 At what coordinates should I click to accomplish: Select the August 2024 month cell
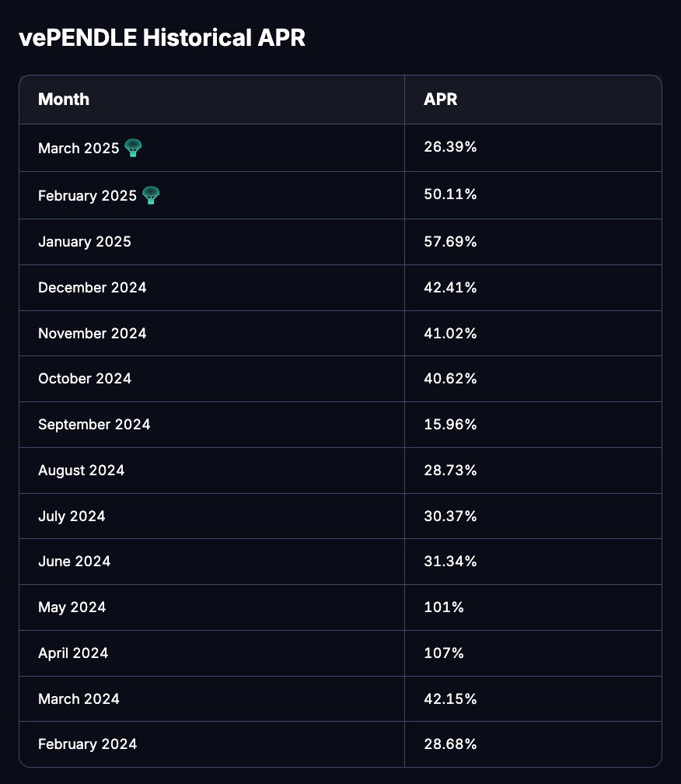pyautogui.click(x=81, y=471)
